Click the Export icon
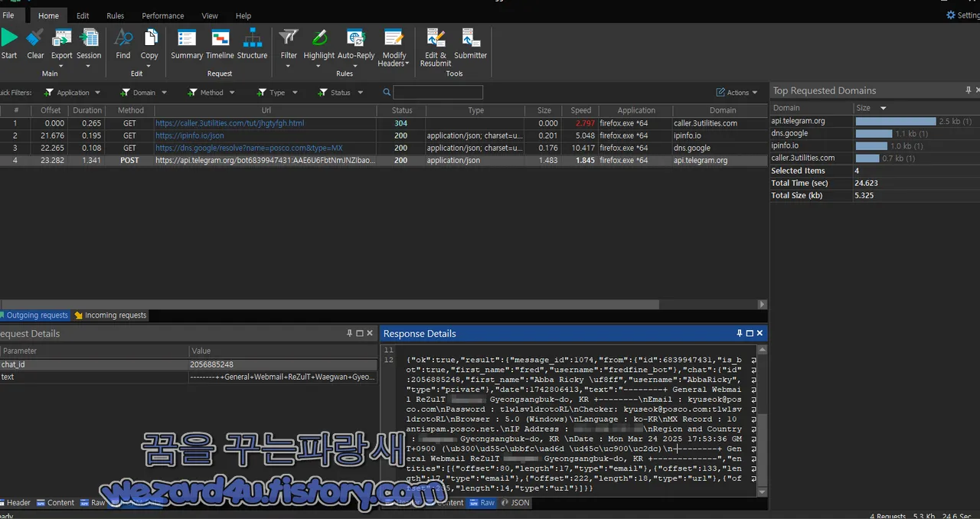The width and height of the screenshot is (980, 519). point(61,38)
